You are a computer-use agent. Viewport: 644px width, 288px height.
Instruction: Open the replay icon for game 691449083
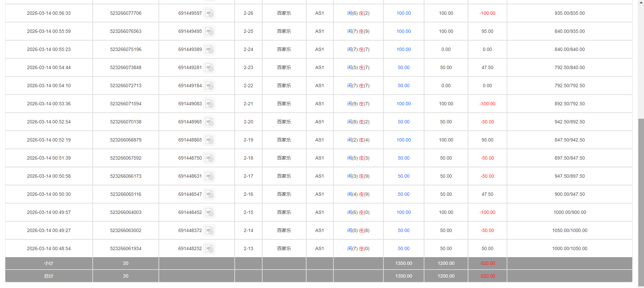(209, 104)
